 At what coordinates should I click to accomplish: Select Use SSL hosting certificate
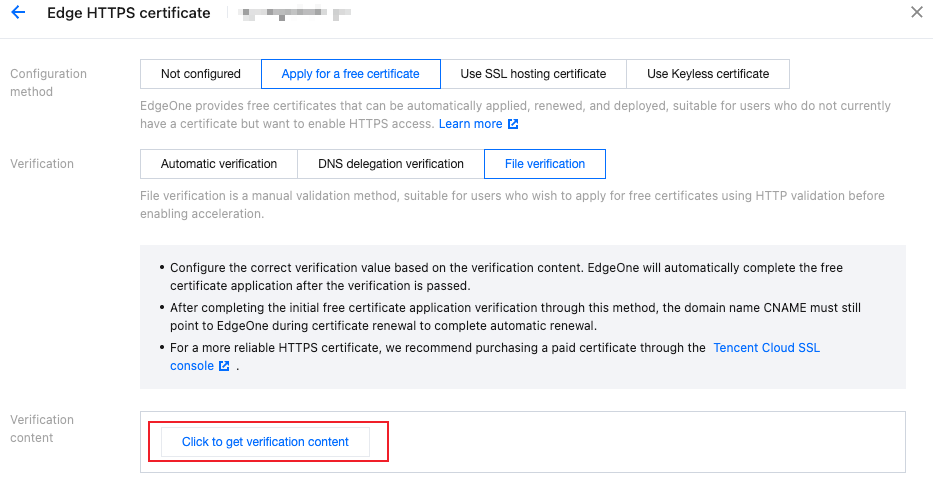[x=533, y=74]
